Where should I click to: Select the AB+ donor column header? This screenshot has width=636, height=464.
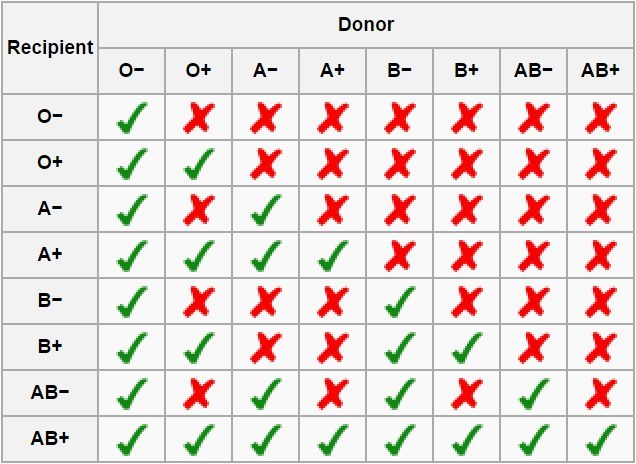[600, 70]
